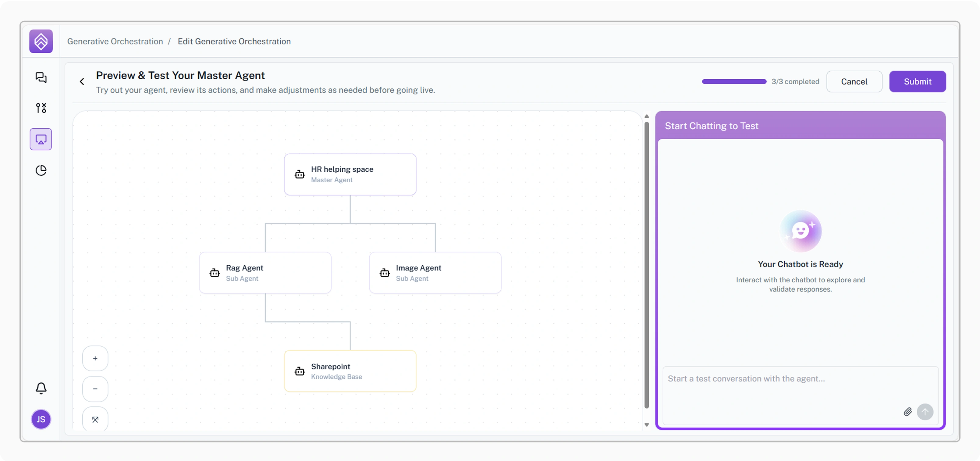Open the chat conversations sidebar icon
The image size is (980, 461).
pos(41,78)
